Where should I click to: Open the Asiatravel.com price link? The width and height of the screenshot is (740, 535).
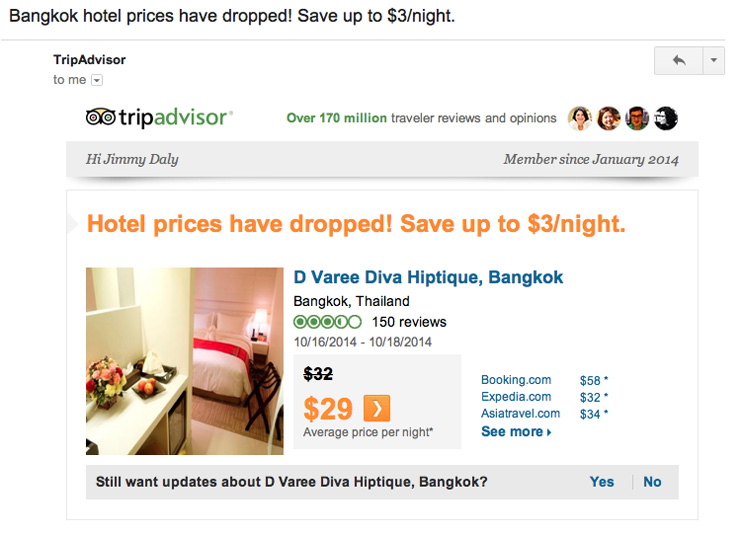[520, 413]
